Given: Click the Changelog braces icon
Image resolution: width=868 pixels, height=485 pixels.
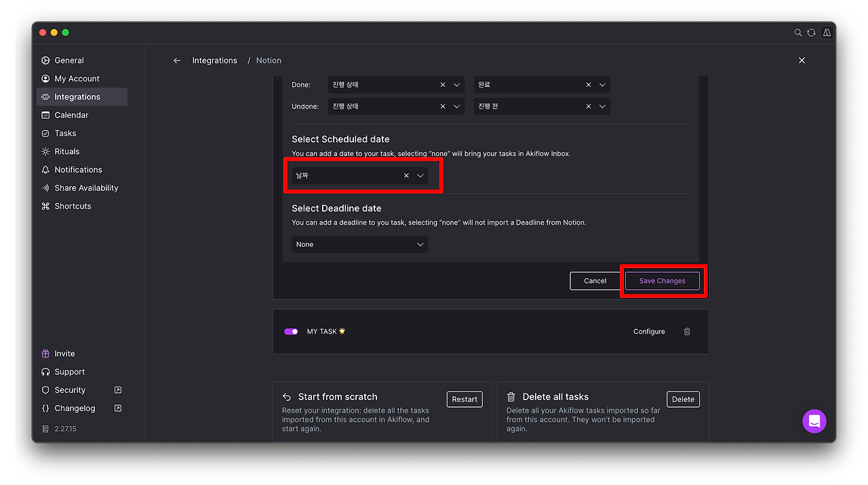Looking at the screenshot, I should click(45, 408).
